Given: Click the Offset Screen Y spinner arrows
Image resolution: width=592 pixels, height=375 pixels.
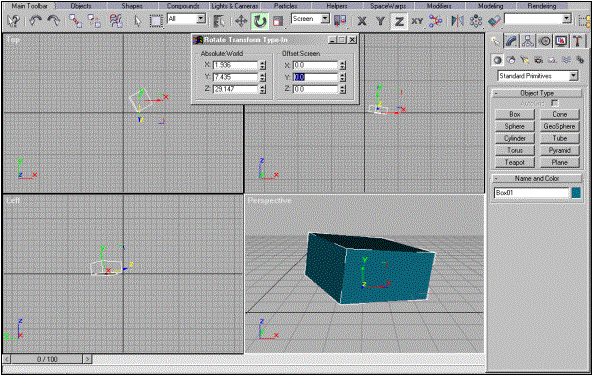Looking at the screenshot, I should pos(342,77).
